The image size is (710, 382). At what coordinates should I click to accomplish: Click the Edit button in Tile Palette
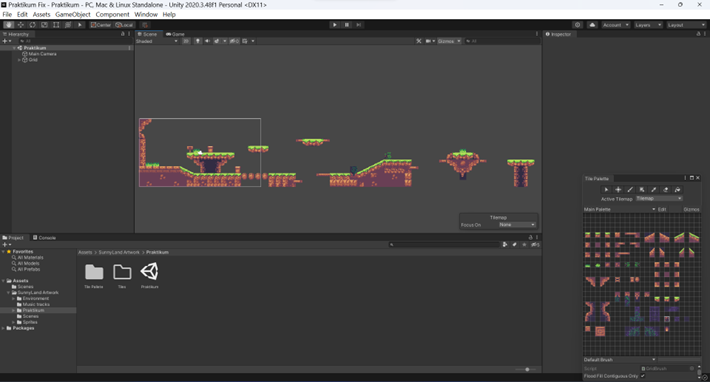[x=662, y=209]
